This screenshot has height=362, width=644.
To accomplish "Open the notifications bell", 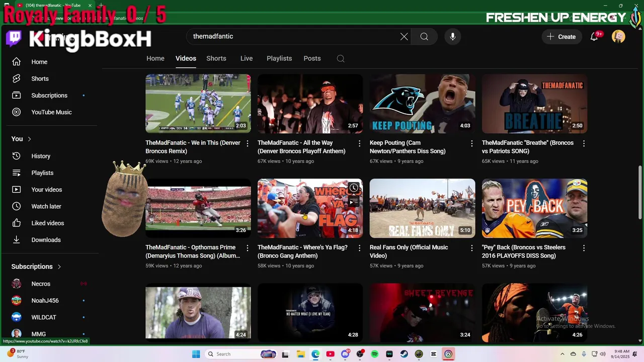I will coord(594,37).
